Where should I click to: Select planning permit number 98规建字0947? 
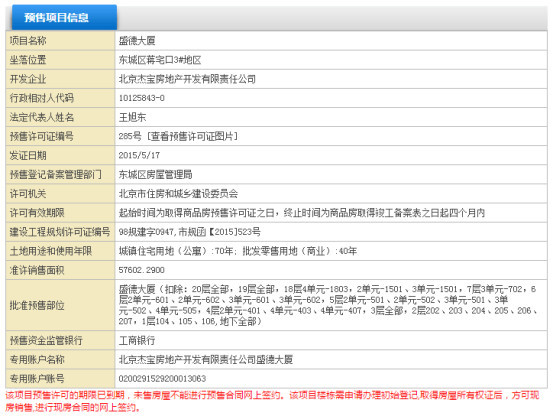click(146, 232)
